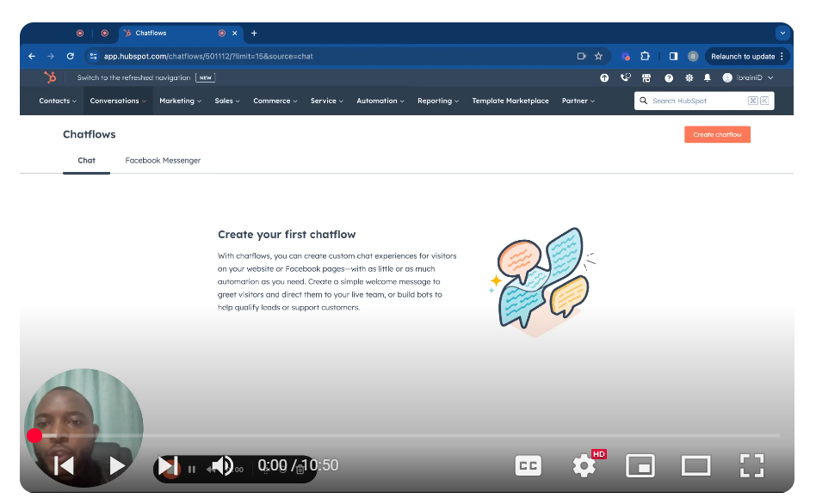
Task: Reload the page with the refresh icon
Action: coord(71,56)
